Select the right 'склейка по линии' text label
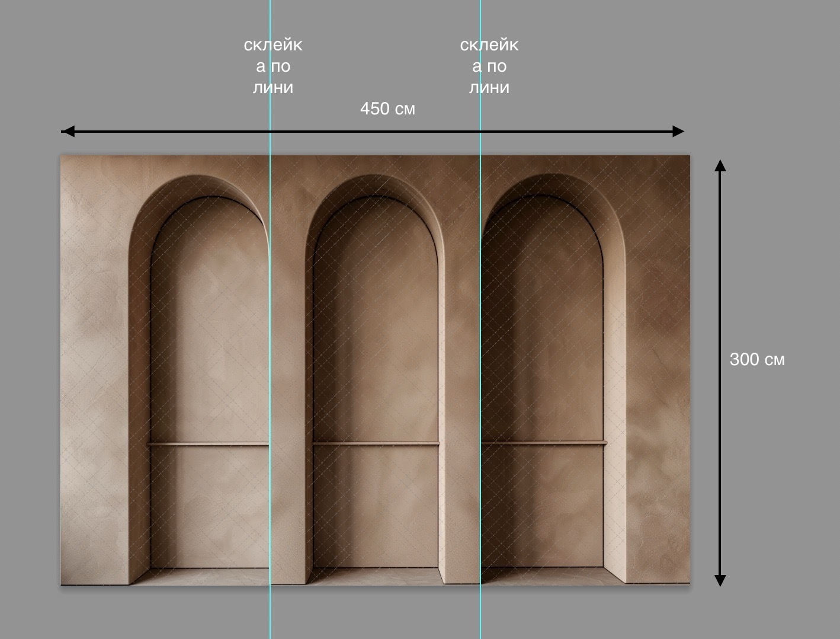 click(489, 66)
